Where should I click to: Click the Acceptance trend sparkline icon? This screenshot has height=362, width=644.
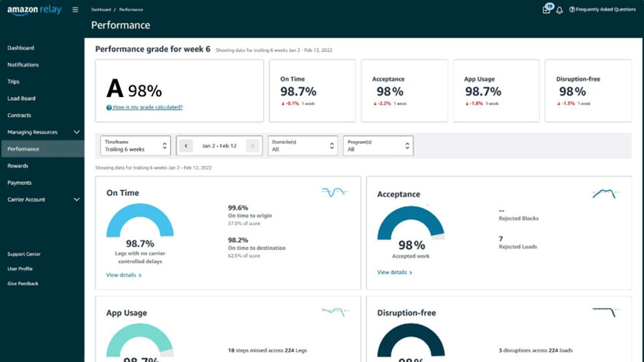point(605,194)
